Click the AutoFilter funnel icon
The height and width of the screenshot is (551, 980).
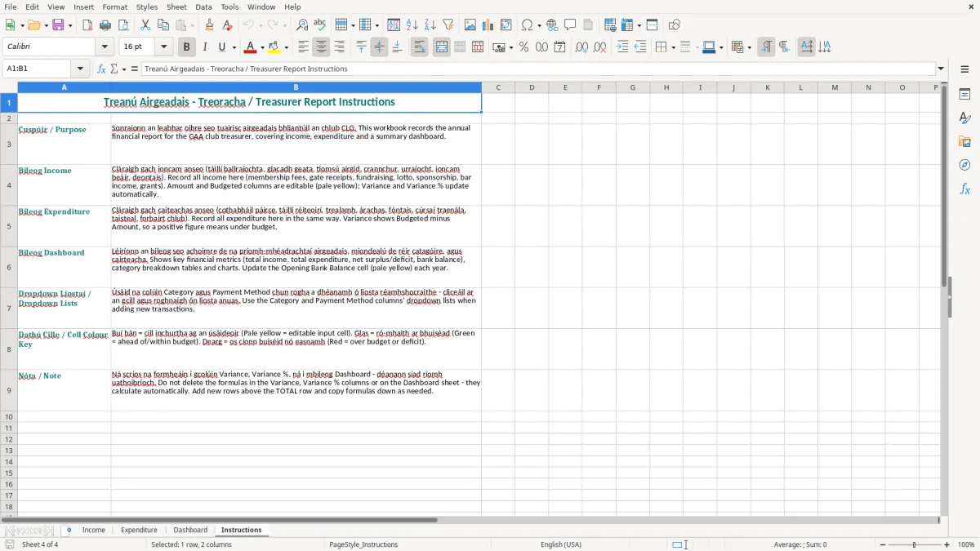[x=448, y=25]
